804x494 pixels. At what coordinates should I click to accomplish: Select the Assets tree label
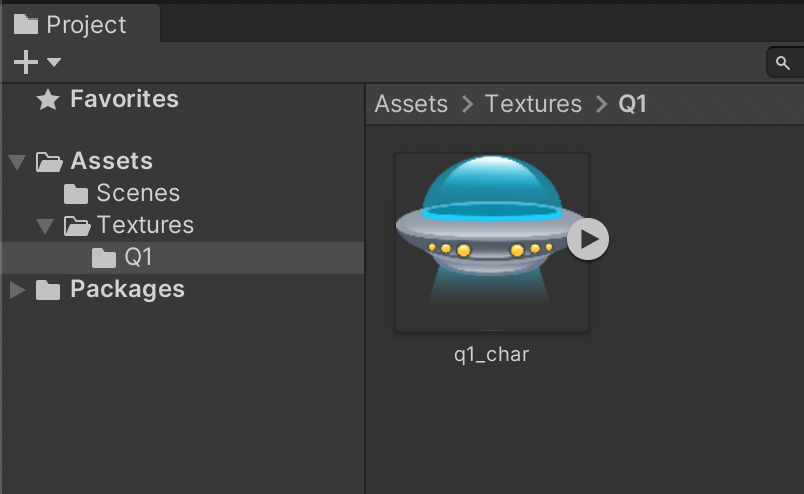pos(111,161)
